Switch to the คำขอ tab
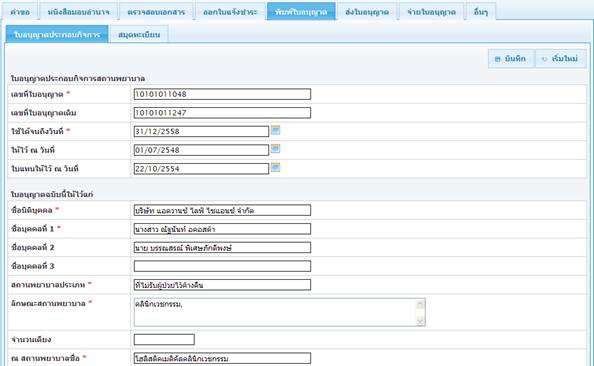The height and width of the screenshot is (366, 594). tap(20, 12)
